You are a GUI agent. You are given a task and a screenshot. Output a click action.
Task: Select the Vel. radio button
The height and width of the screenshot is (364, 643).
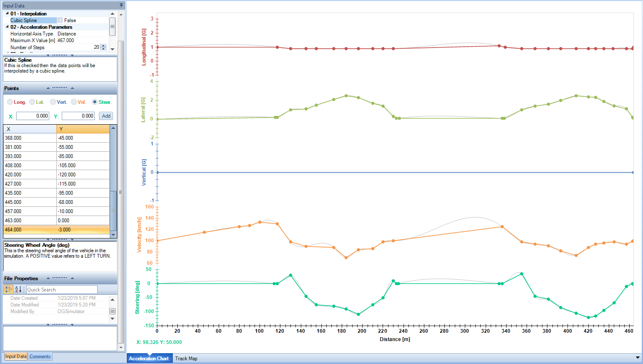click(74, 102)
